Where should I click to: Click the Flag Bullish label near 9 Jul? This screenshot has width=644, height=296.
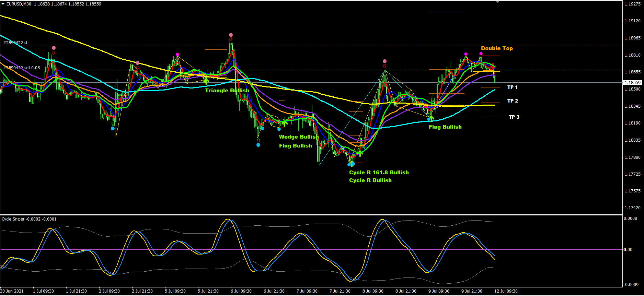point(445,127)
